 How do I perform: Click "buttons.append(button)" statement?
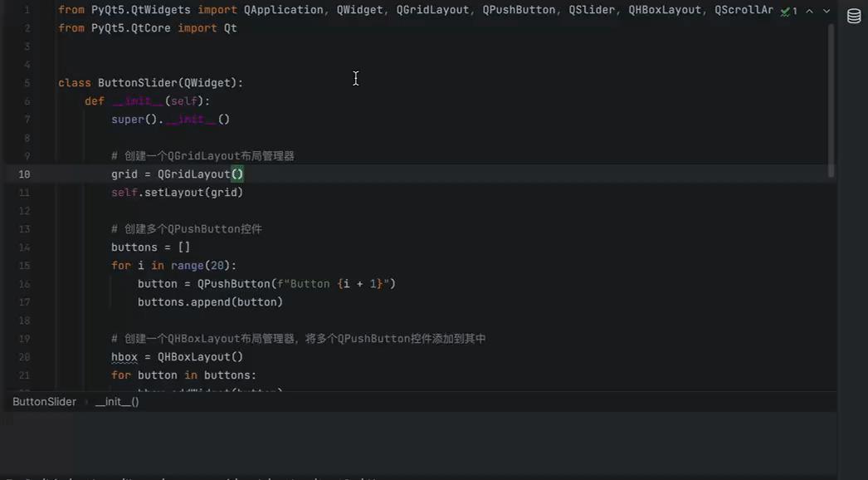coord(210,301)
